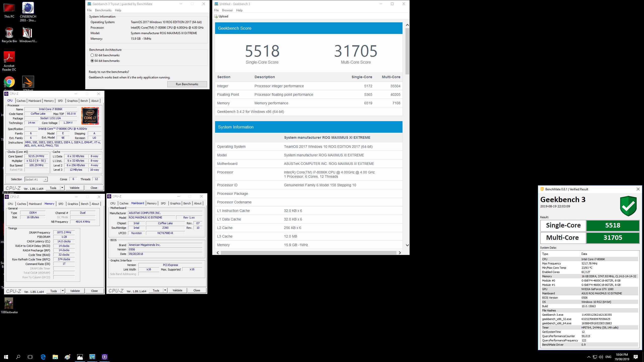Click scroll down arrow in Geekbench results
This screenshot has width=644, height=362.
tap(407, 245)
